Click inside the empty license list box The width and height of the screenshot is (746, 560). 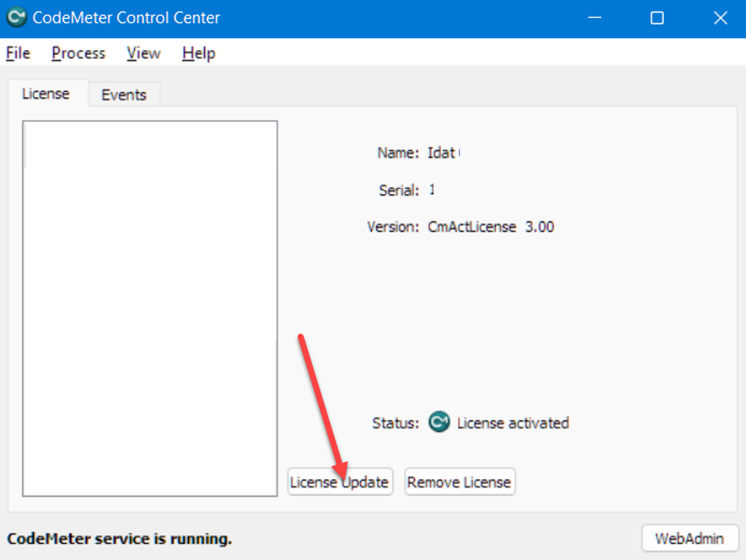pyautogui.click(x=150, y=309)
